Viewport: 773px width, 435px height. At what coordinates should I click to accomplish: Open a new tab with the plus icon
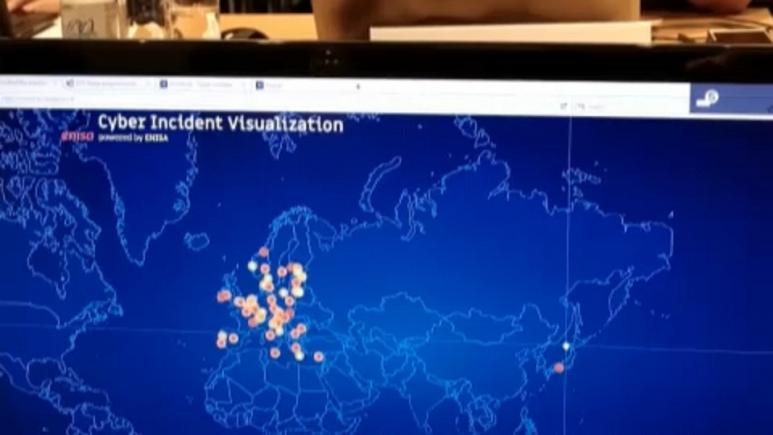click(358, 86)
